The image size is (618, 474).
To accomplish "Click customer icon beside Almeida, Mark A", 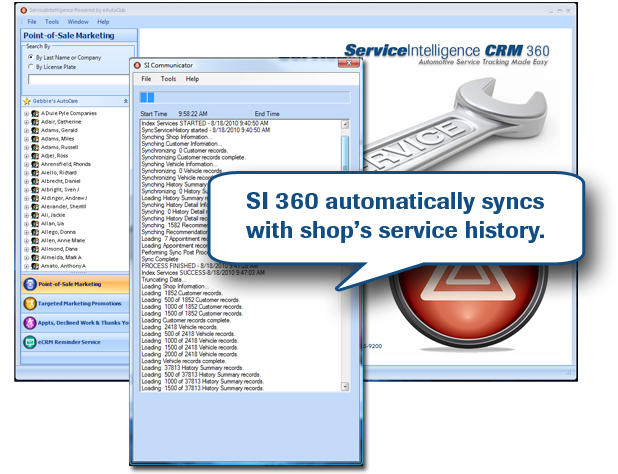I will pyautogui.click(x=35, y=258).
